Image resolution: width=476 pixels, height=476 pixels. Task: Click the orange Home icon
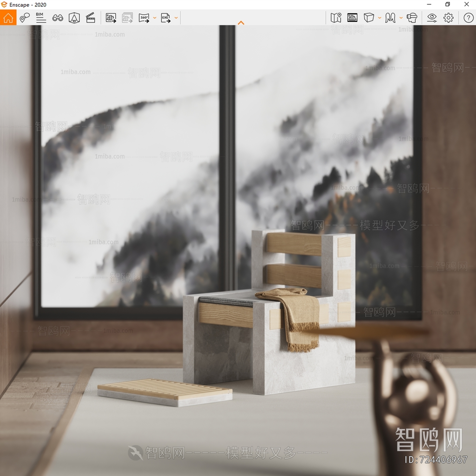click(8, 18)
